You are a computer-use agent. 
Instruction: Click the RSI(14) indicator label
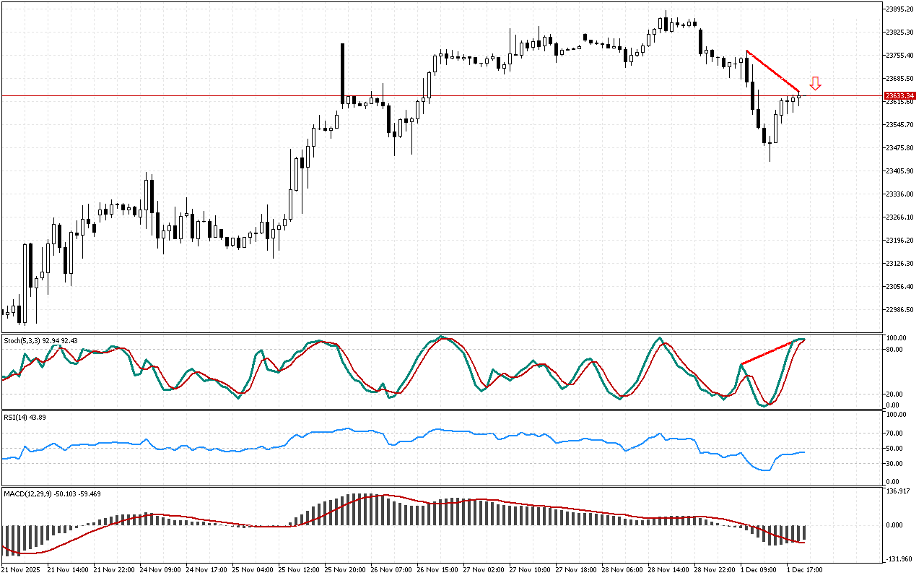[16, 418]
